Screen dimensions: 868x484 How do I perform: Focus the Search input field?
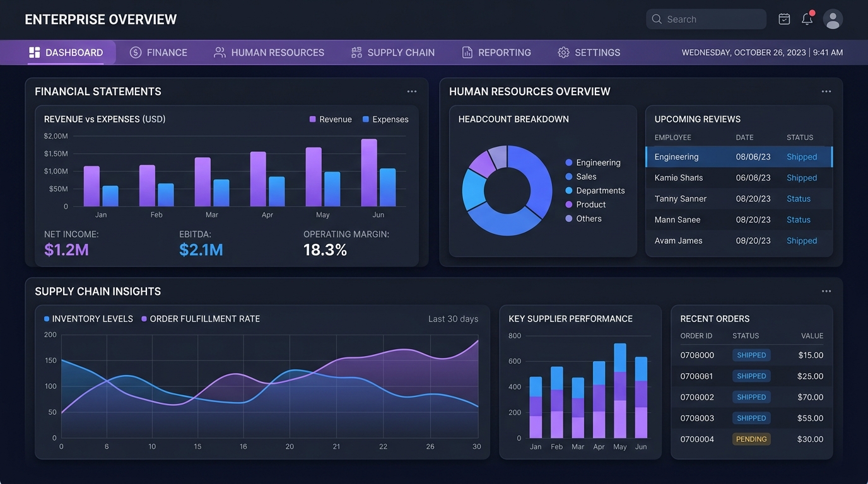tap(706, 19)
